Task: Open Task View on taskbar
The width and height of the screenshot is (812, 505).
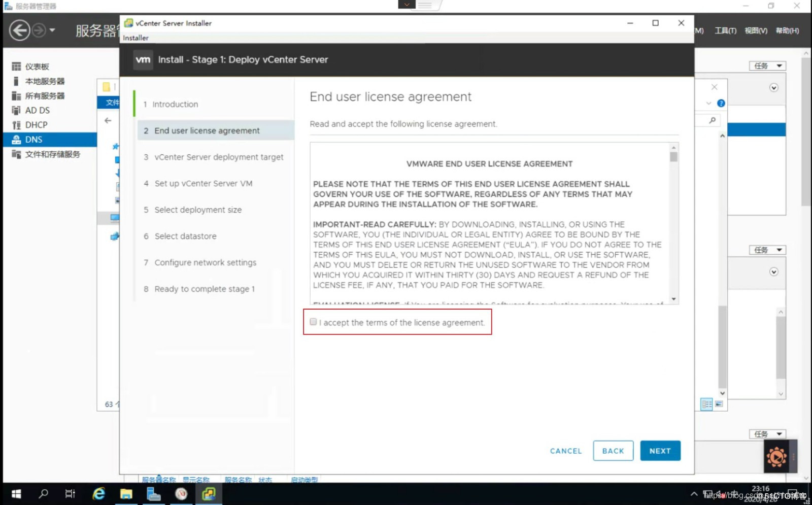Action: pos(70,493)
